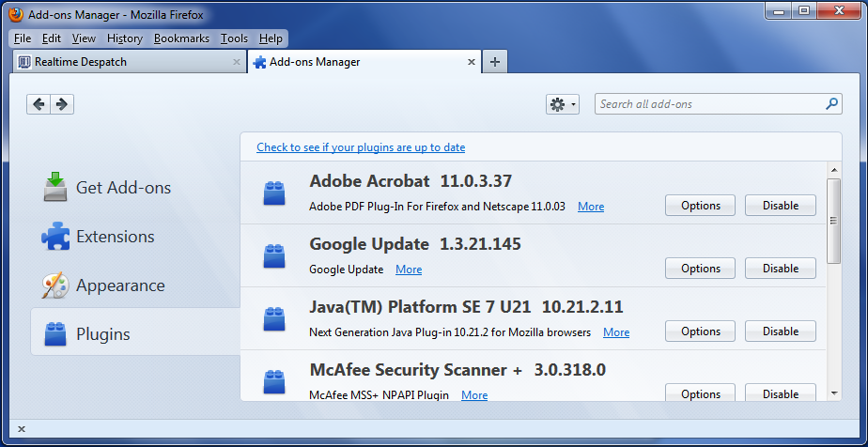Click scrollbar up arrow in plugin list
Viewport: 868px width, 447px height.
click(x=834, y=170)
